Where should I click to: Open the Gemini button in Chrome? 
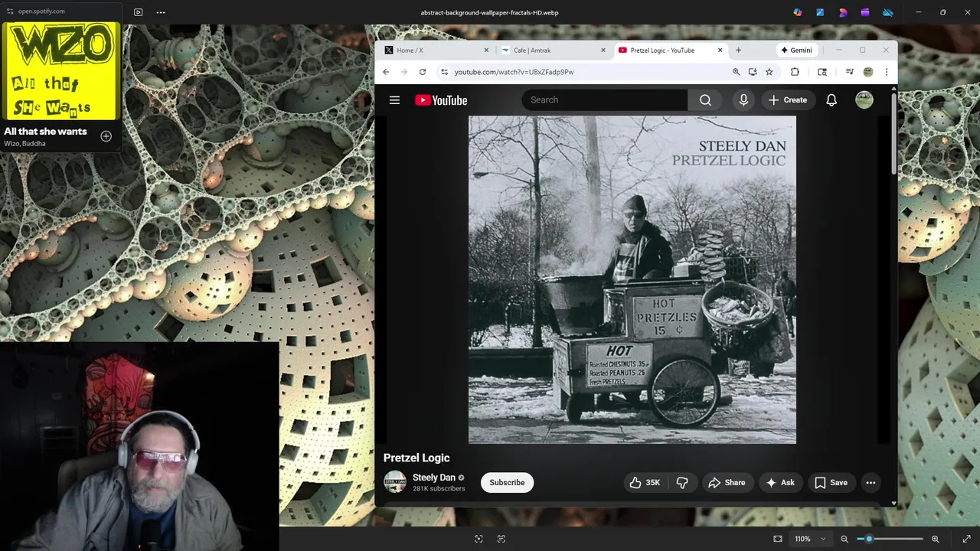[x=796, y=51]
